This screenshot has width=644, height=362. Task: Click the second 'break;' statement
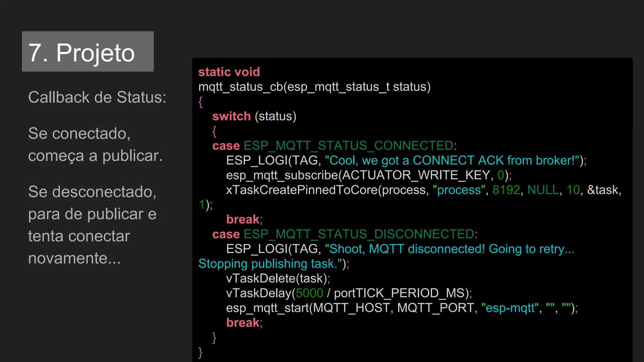(x=244, y=323)
